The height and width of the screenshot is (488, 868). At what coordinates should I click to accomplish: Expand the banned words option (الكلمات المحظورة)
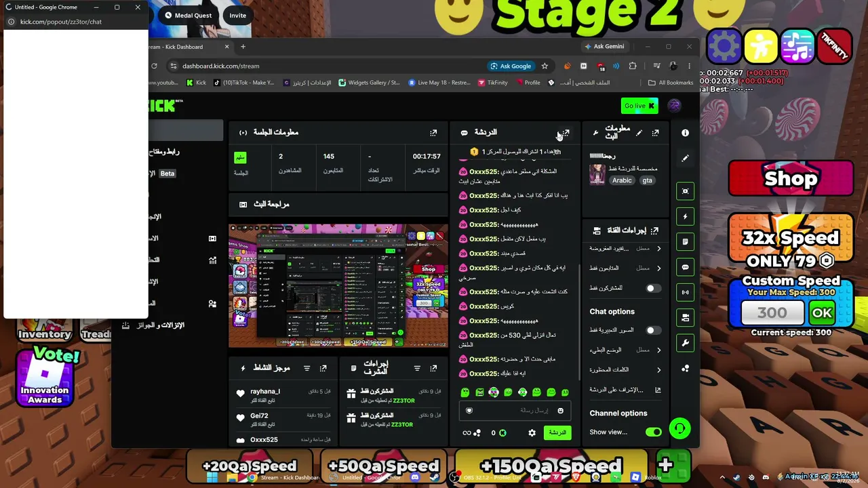click(x=658, y=370)
